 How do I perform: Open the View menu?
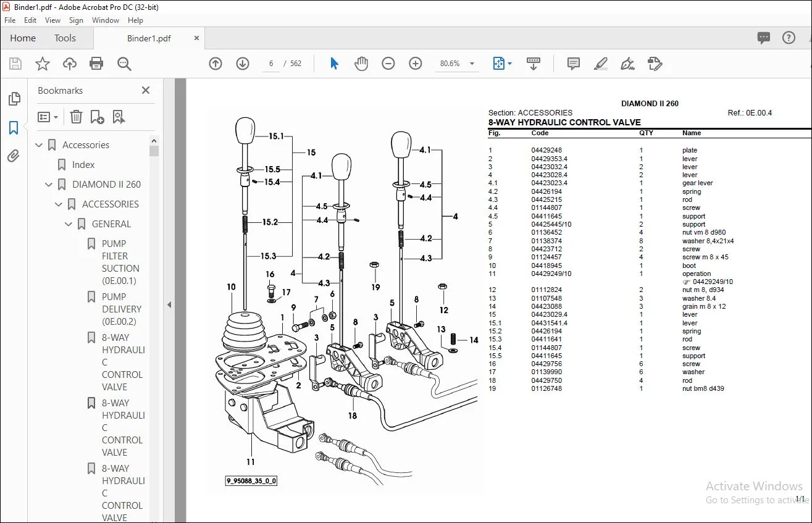[x=53, y=20]
